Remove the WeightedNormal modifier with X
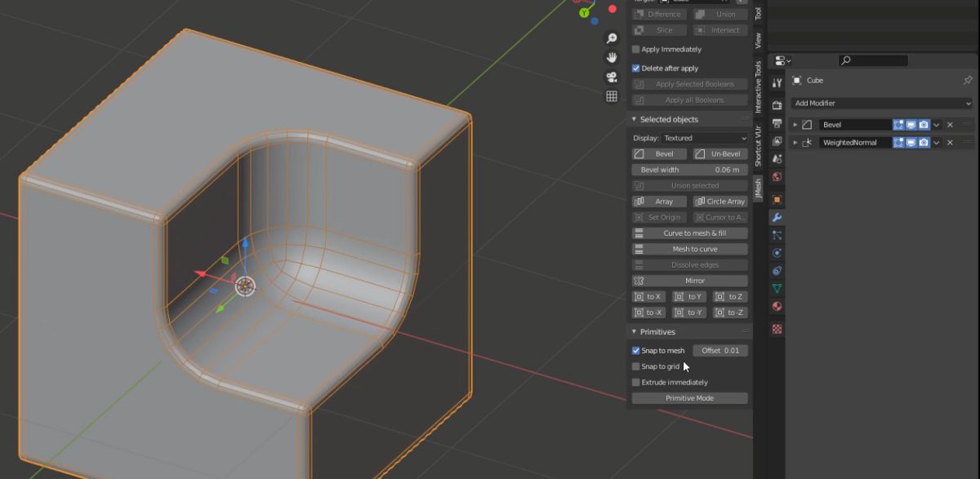980x479 pixels. [950, 143]
